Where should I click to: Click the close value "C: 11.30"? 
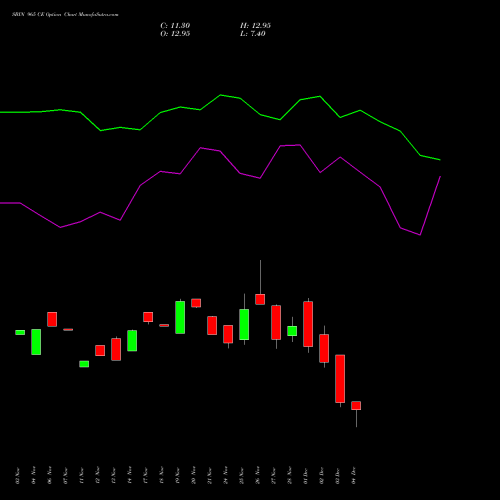[175, 26]
